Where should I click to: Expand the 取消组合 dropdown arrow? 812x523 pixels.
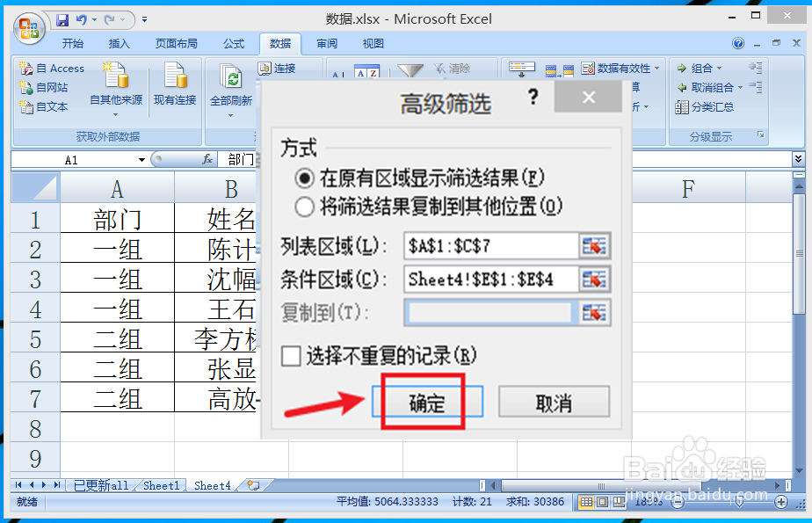point(741,86)
